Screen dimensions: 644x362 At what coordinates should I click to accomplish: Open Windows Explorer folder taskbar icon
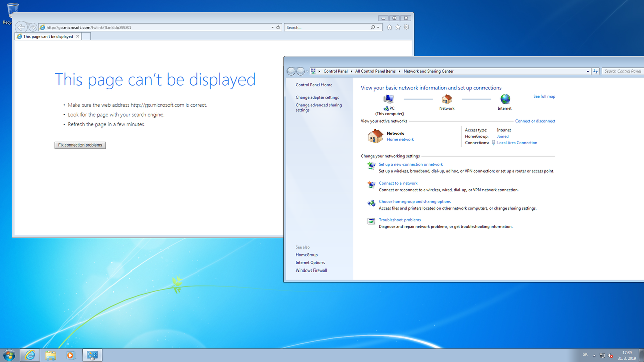coord(51,355)
